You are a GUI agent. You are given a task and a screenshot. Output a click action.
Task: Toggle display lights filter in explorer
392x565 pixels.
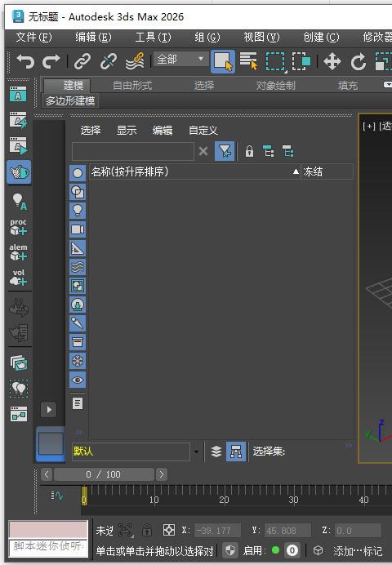78,211
